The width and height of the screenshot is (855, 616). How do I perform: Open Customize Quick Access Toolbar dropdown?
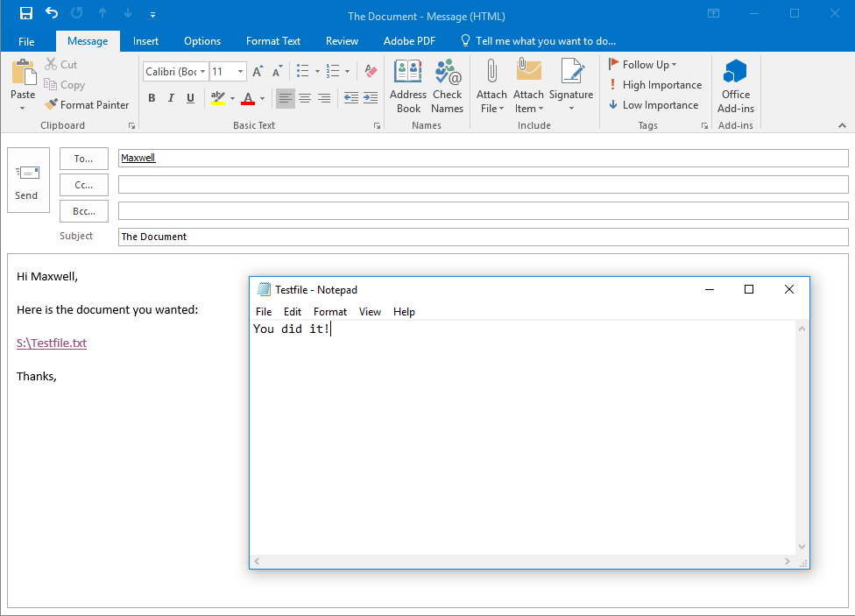click(152, 15)
